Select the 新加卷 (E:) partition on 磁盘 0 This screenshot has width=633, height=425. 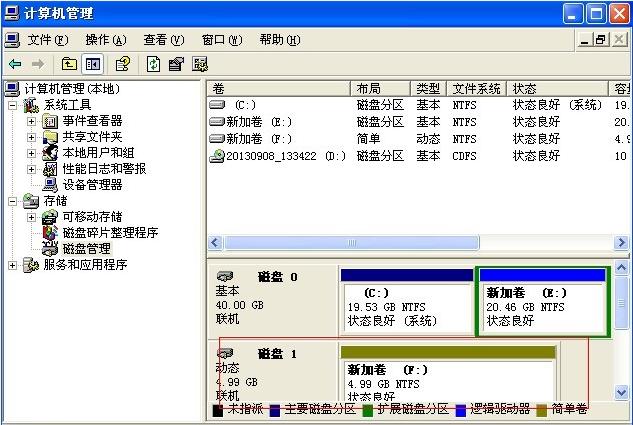(x=543, y=301)
